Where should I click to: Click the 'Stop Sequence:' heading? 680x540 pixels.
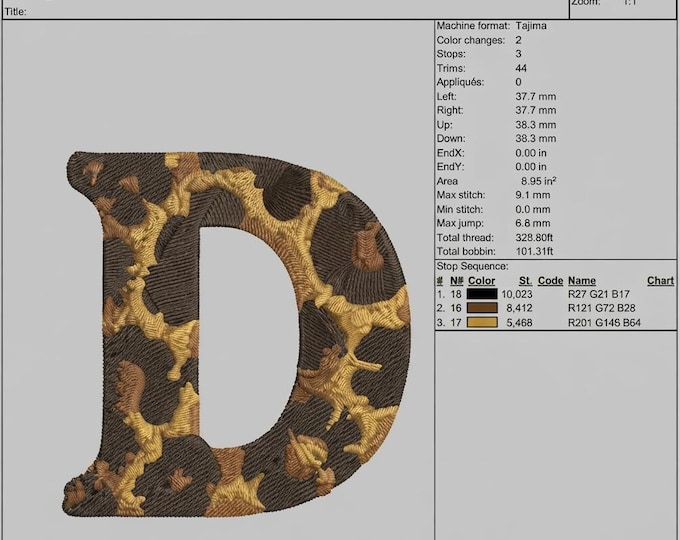tap(472, 266)
